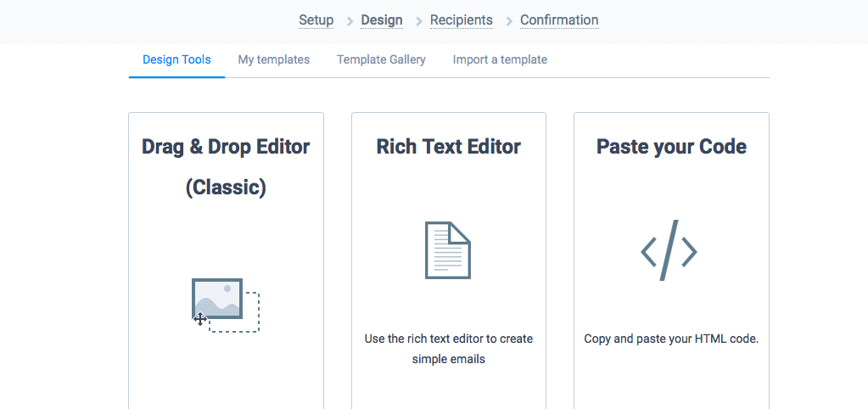Click the chevron before the Confirmation step
Viewport: 868px width, 409px height.
(x=509, y=21)
